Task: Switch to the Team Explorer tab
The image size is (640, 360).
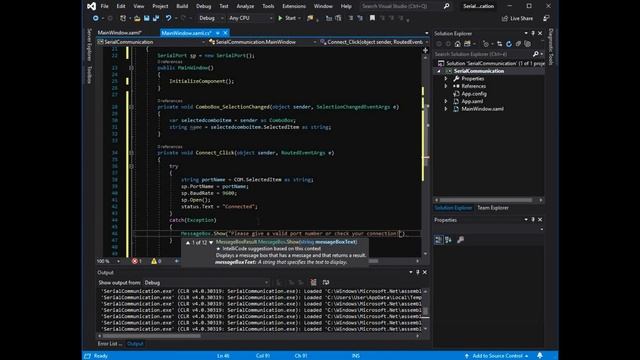Action: (x=493, y=208)
